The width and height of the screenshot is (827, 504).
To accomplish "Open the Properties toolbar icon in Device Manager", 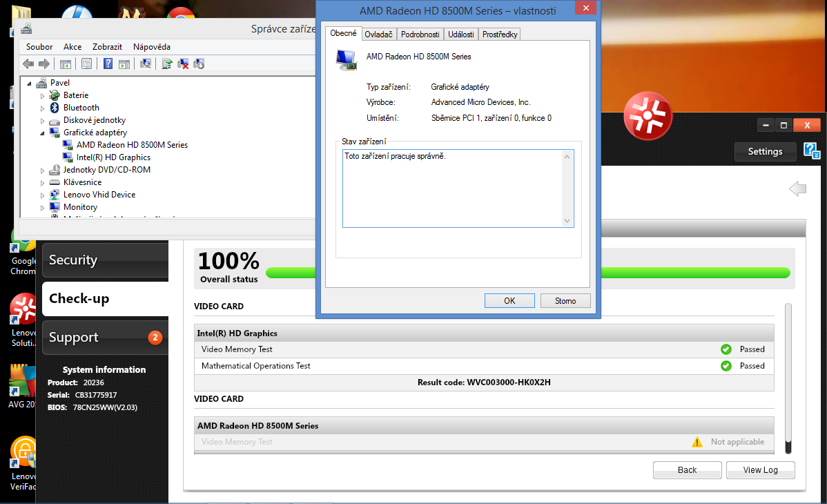I will tap(86, 64).
